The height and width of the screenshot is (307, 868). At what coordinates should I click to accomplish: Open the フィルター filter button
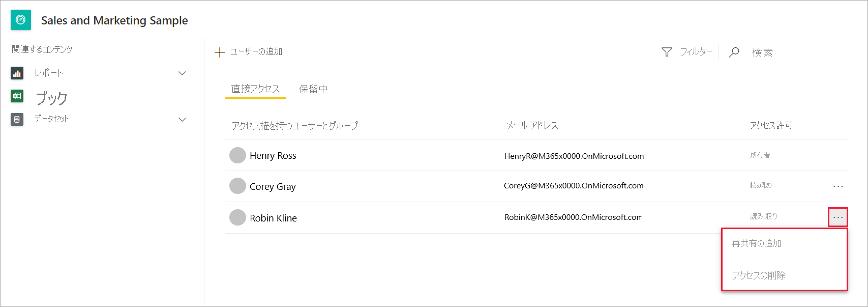point(687,52)
